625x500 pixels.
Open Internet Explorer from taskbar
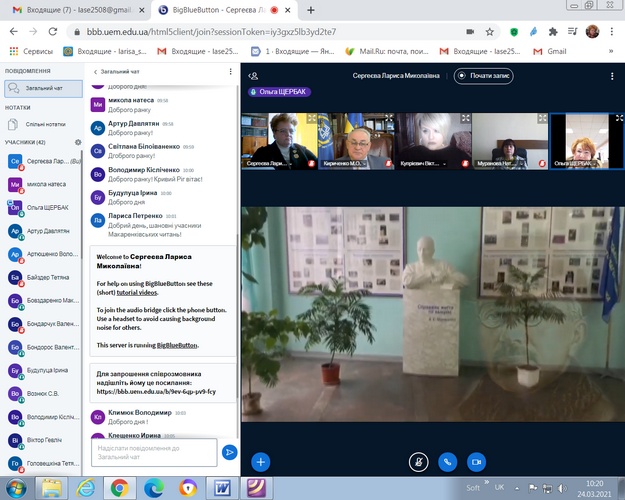point(85,488)
